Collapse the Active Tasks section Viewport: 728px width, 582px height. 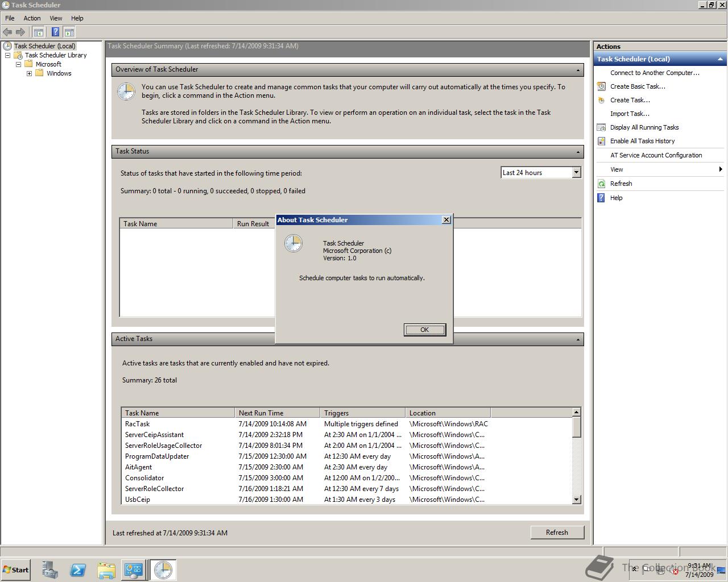(x=578, y=339)
